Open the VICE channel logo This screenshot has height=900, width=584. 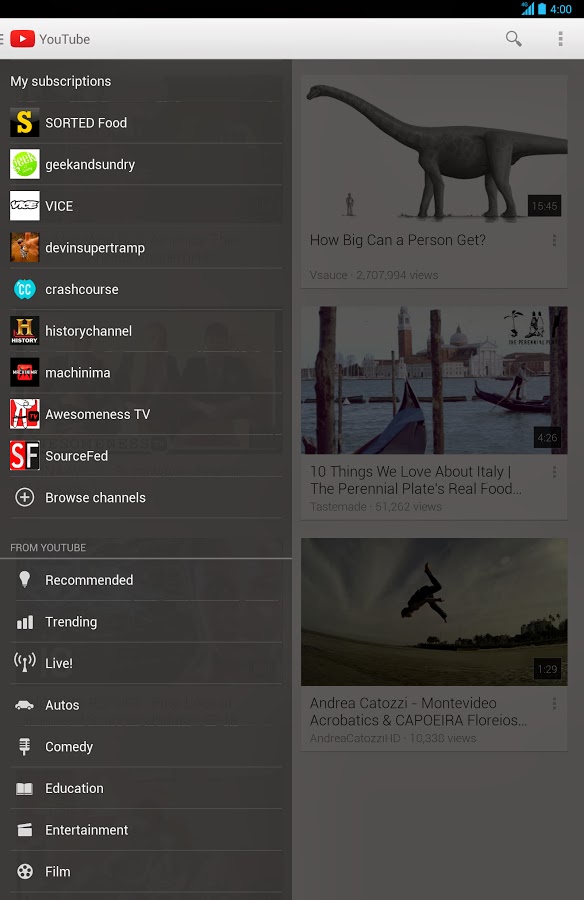pyautogui.click(x=25, y=206)
